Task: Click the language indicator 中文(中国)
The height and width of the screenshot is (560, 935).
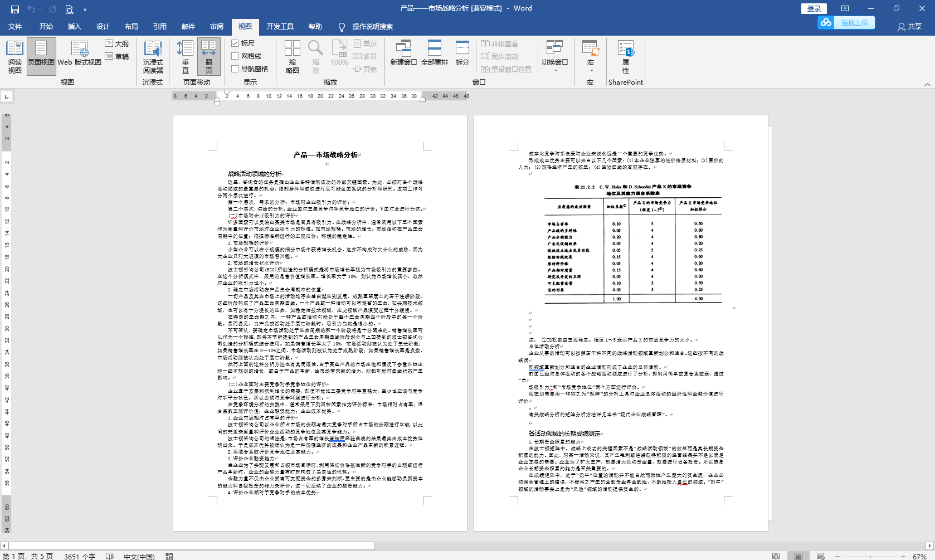Action: click(139, 556)
